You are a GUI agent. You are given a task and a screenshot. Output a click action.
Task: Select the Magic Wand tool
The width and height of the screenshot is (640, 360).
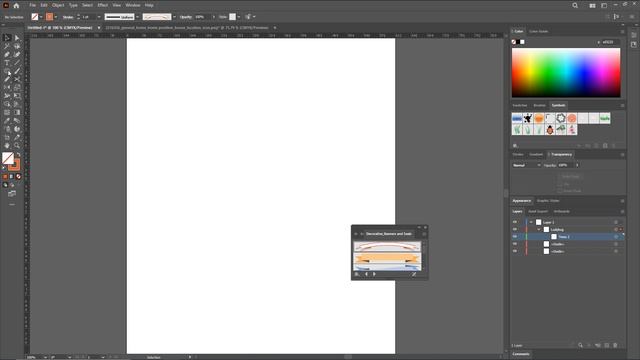point(7,46)
